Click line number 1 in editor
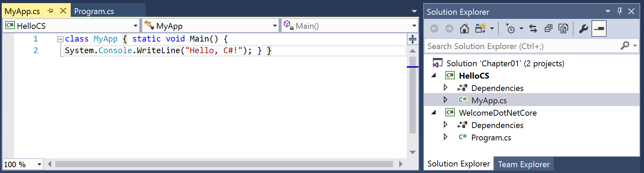644x173 pixels. coord(36,39)
